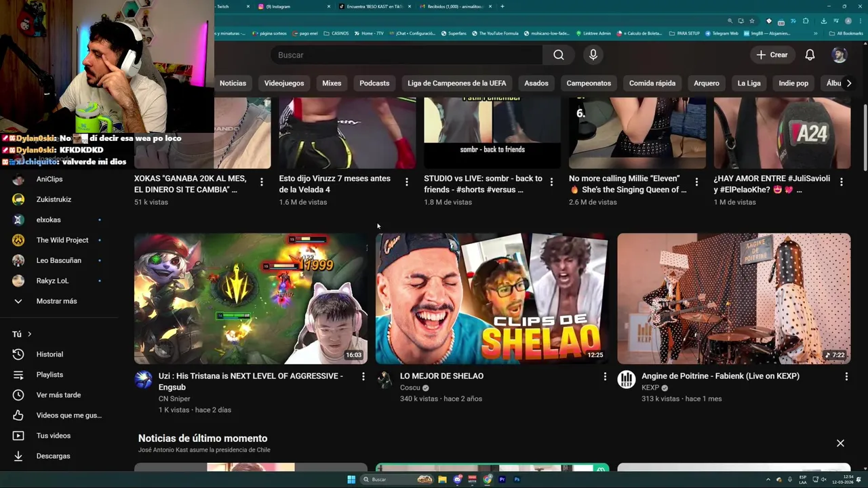Open the All Bookmarks folder
This screenshot has height=488, width=868.
846,33
